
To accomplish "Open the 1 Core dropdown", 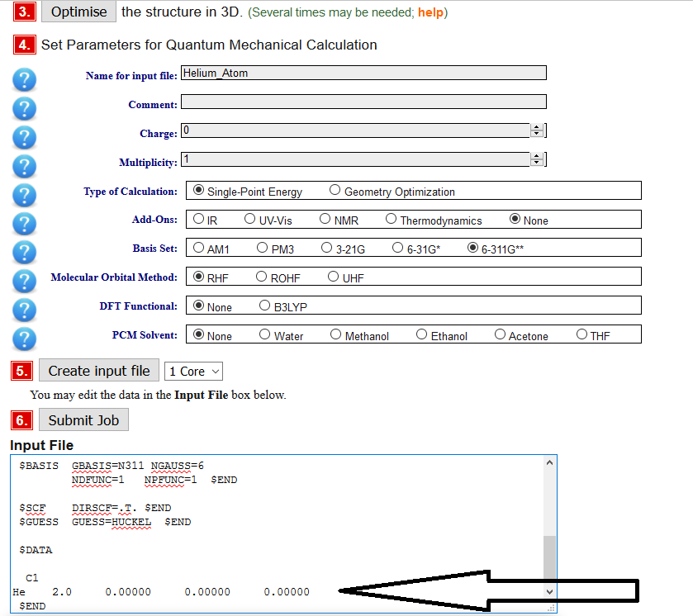I will [193, 372].
